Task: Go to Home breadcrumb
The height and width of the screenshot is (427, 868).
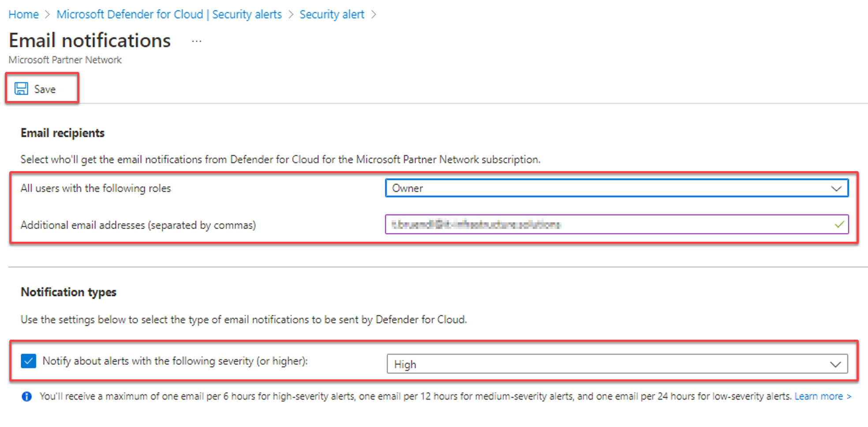Action: point(24,15)
